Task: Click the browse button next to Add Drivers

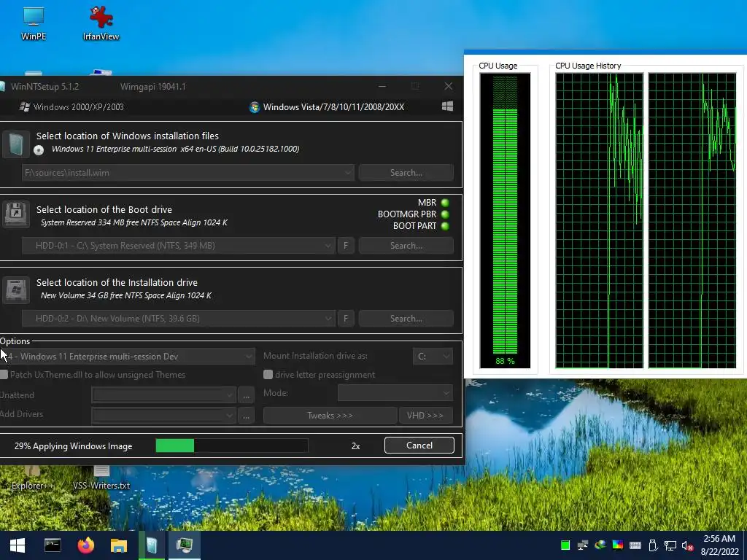Action: coord(246,415)
